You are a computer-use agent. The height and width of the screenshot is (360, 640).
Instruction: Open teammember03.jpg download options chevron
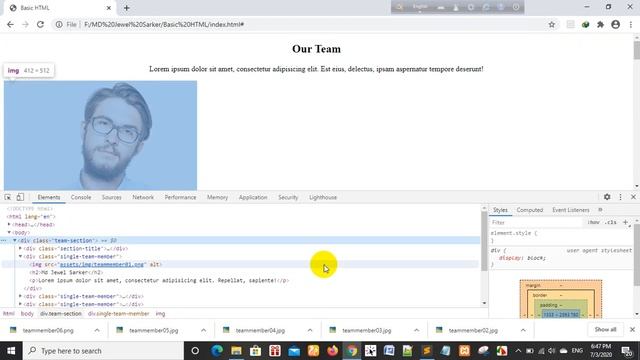(416, 330)
